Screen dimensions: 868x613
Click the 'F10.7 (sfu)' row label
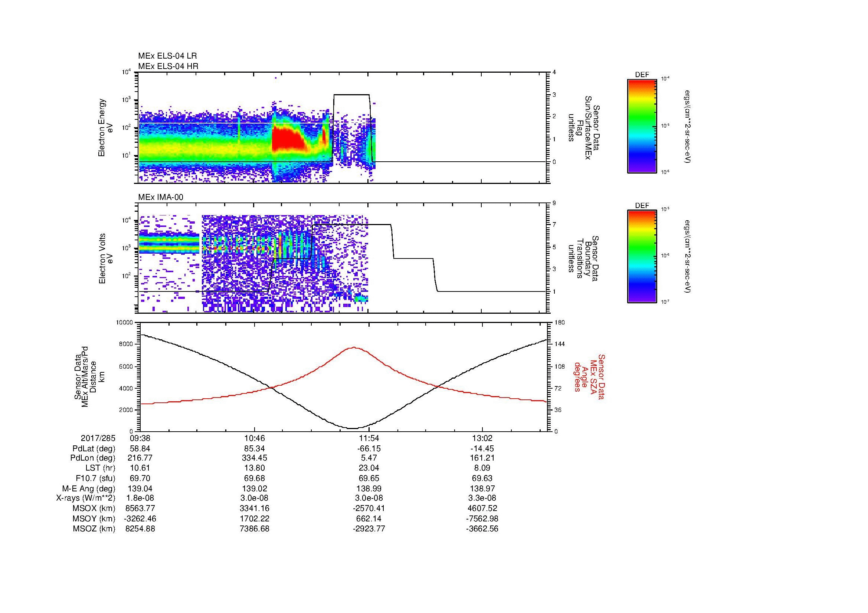(x=95, y=478)
